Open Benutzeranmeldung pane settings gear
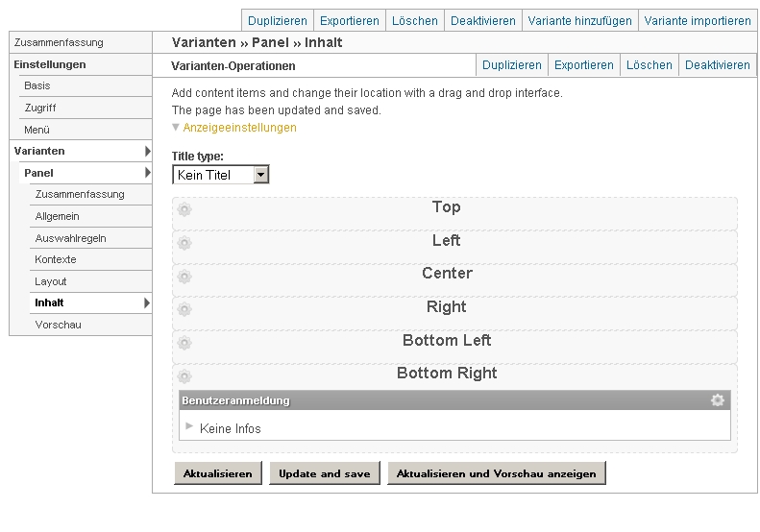 717,400
